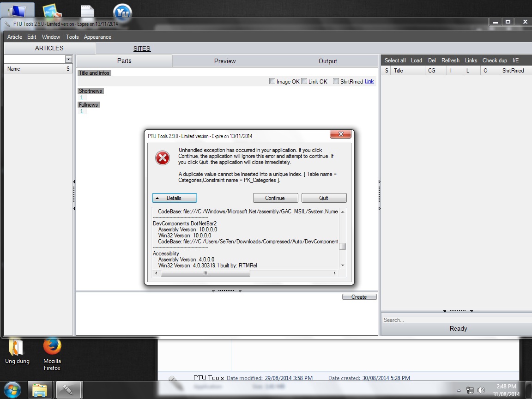The height and width of the screenshot is (399, 532).
Task: Click the PTU Tools title bar pencil icon
Action: [7, 24]
